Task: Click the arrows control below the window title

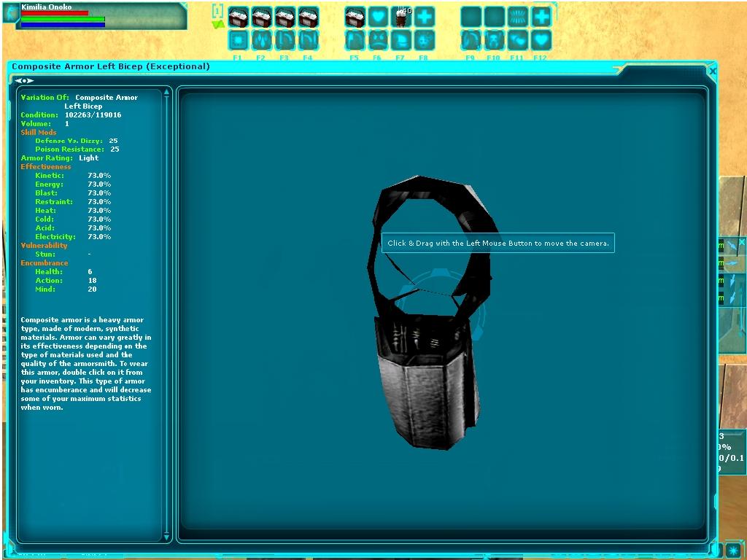Action: [x=24, y=80]
